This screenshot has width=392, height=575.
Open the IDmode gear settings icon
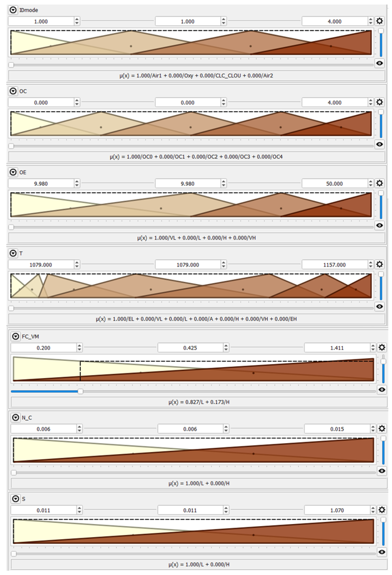click(x=379, y=21)
